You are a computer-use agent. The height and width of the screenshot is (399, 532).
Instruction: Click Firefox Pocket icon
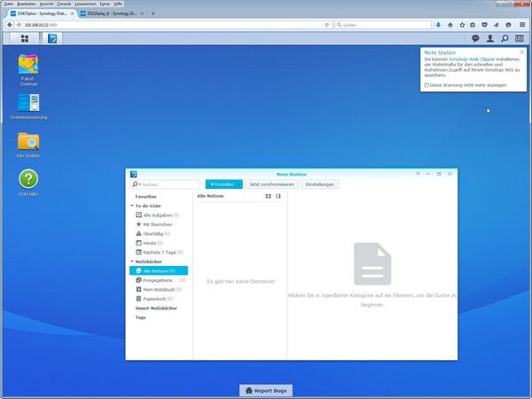click(x=484, y=25)
